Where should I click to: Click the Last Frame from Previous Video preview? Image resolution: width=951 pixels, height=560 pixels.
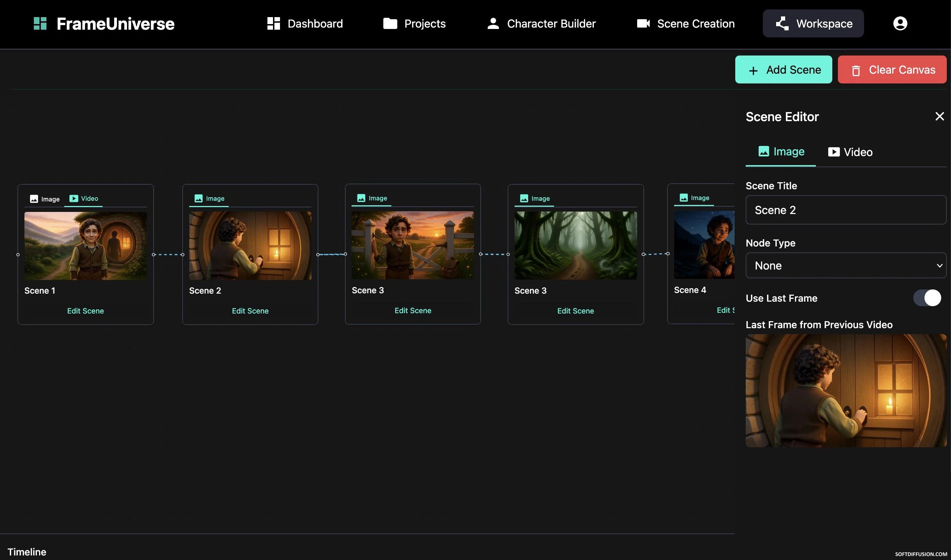pos(846,391)
